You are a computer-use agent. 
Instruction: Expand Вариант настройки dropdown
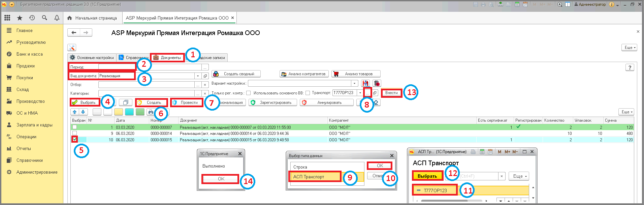[x=354, y=83]
